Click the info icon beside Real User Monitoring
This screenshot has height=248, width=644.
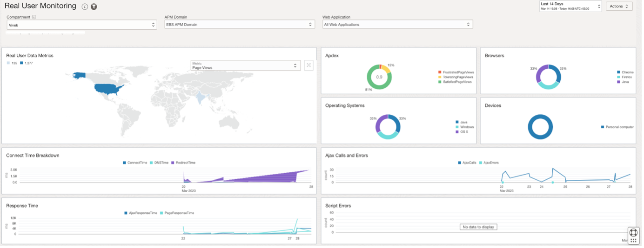tap(85, 7)
